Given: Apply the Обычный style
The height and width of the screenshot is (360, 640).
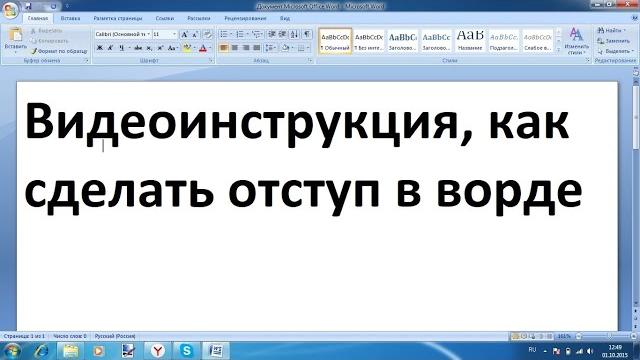Looking at the screenshot, I should pyautogui.click(x=335, y=41).
